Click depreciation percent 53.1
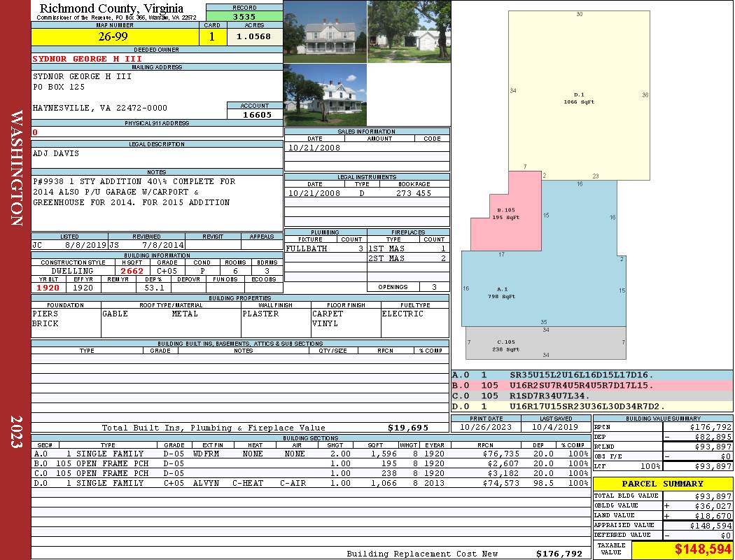The height and width of the screenshot is (560, 735). pyautogui.click(x=154, y=288)
